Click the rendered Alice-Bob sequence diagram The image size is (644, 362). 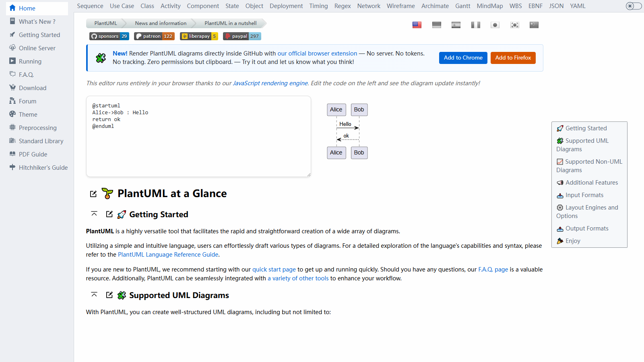[x=347, y=131]
